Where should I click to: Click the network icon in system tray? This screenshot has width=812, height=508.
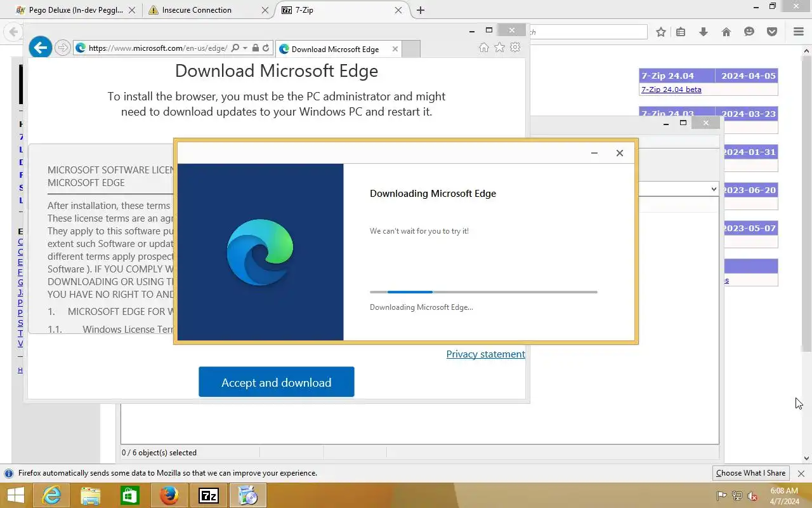(x=737, y=496)
